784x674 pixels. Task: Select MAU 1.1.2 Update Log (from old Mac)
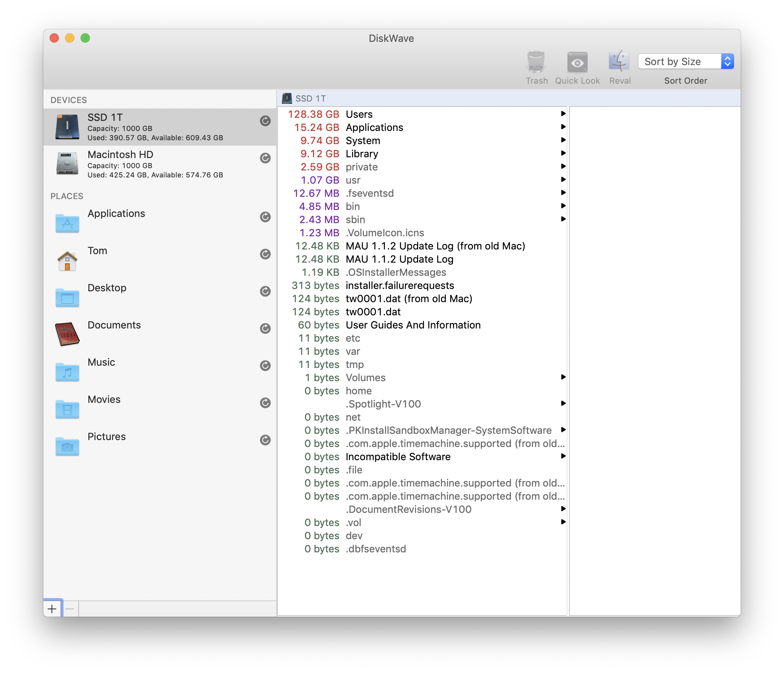click(422, 246)
